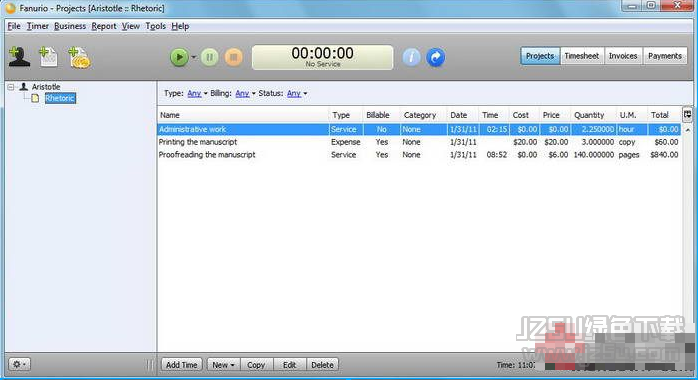Select the Proofreading the manuscript row
The width and height of the screenshot is (698, 380).
coord(419,155)
